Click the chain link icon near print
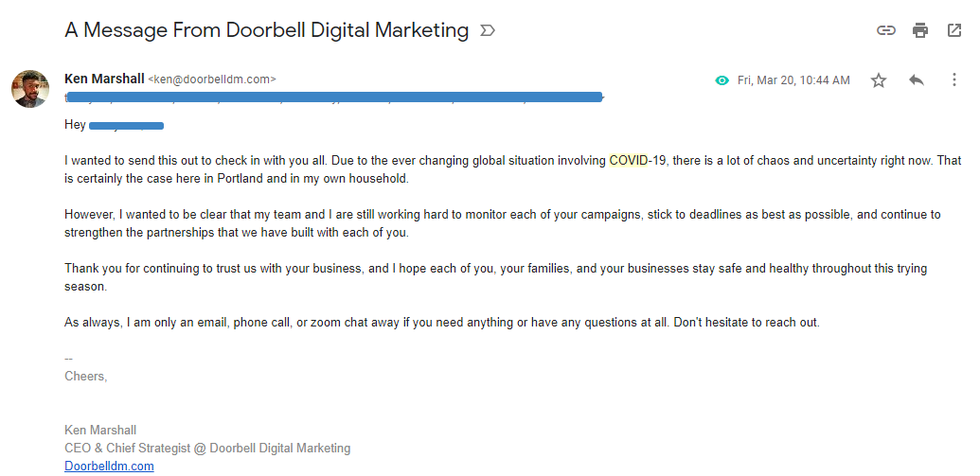 pyautogui.click(x=885, y=30)
